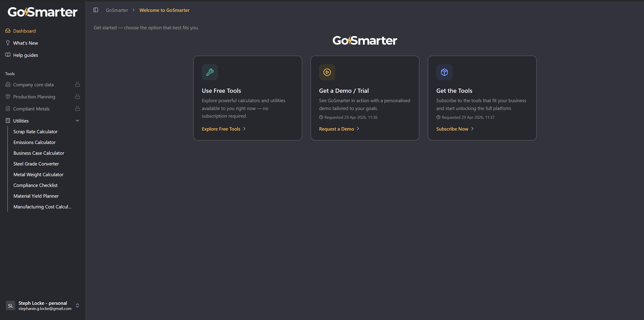Click the lock icon beside Company core data

tap(77, 85)
